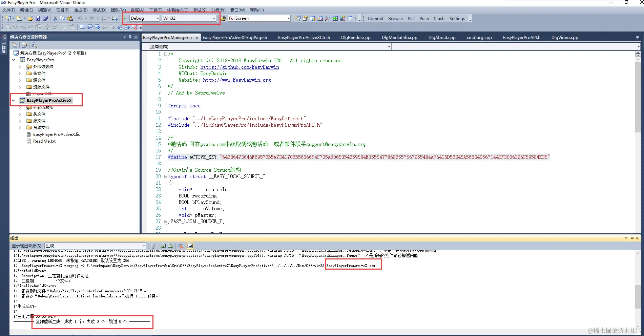Image resolution: width=644 pixels, height=336 pixels.
Task: Click the green arrow Start Page icon
Action: click(335, 18)
